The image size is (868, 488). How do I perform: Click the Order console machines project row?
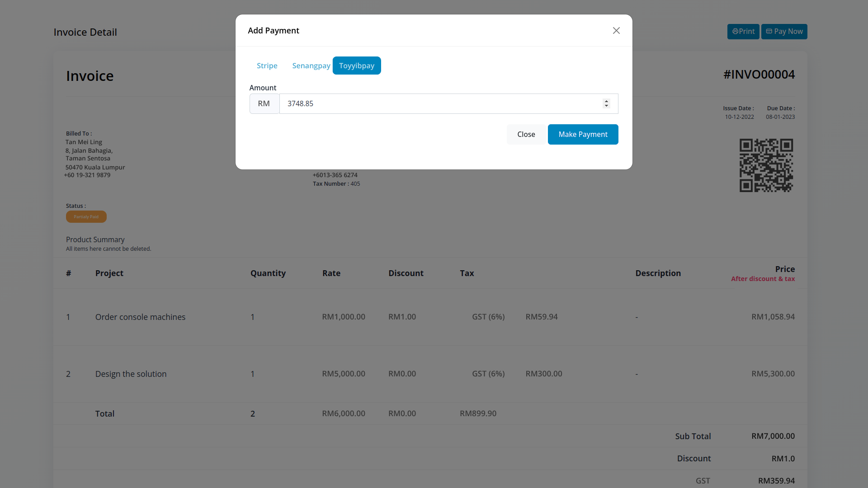pyautogui.click(x=140, y=317)
